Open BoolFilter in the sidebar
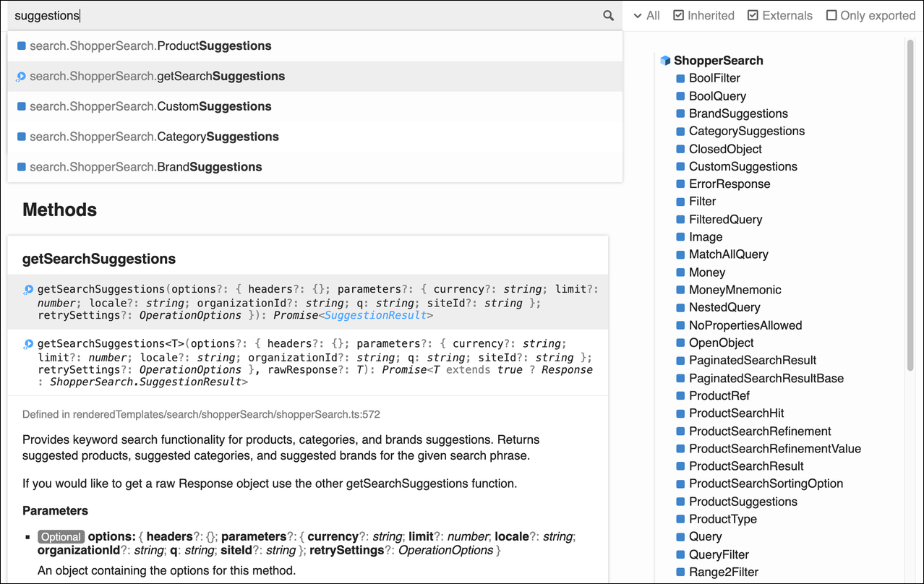The image size is (924, 584). 714,78
